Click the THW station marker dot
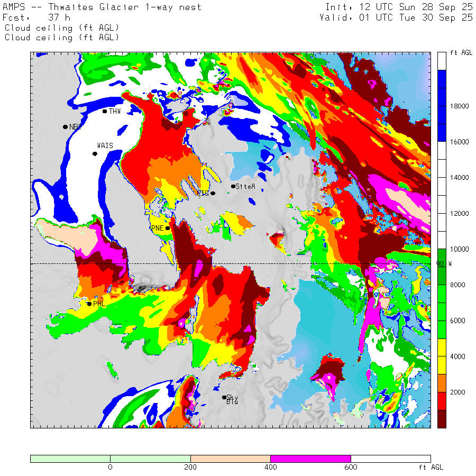The width and height of the screenshot is (476, 476). click(x=105, y=111)
